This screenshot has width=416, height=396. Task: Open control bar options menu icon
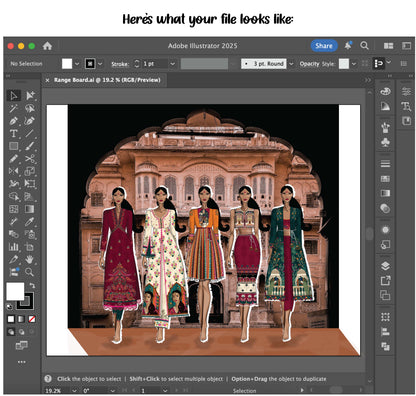[404, 64]
